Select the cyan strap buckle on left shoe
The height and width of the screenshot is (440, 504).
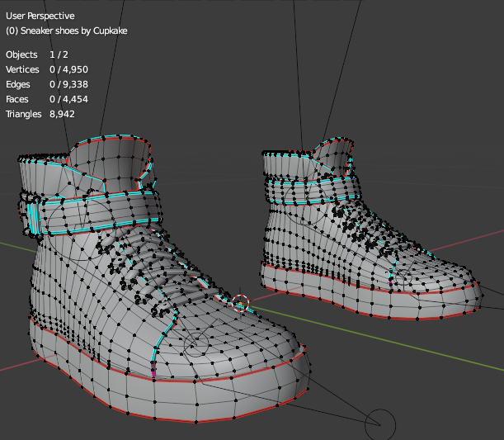35,219
